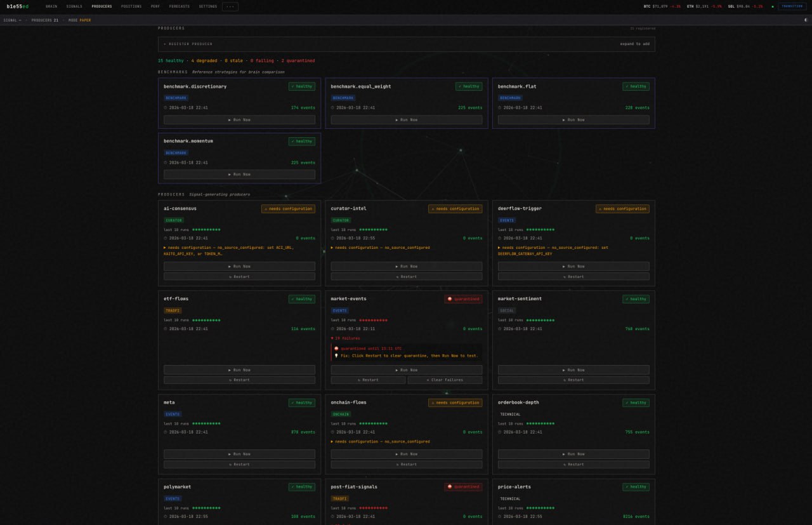
Task: Open the more (...) nav menu
Action: pyautogui.click(x=230, y=6)
